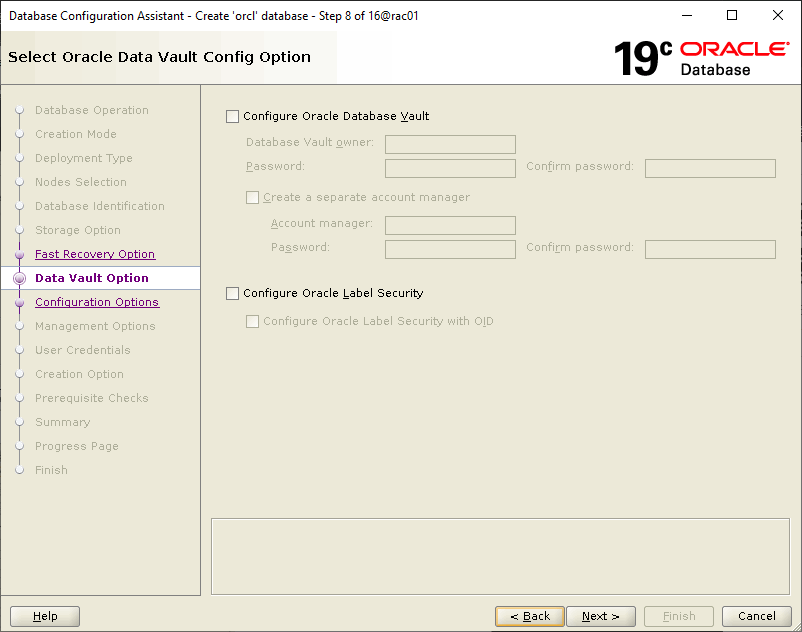Click the Next button

point(600,616)
